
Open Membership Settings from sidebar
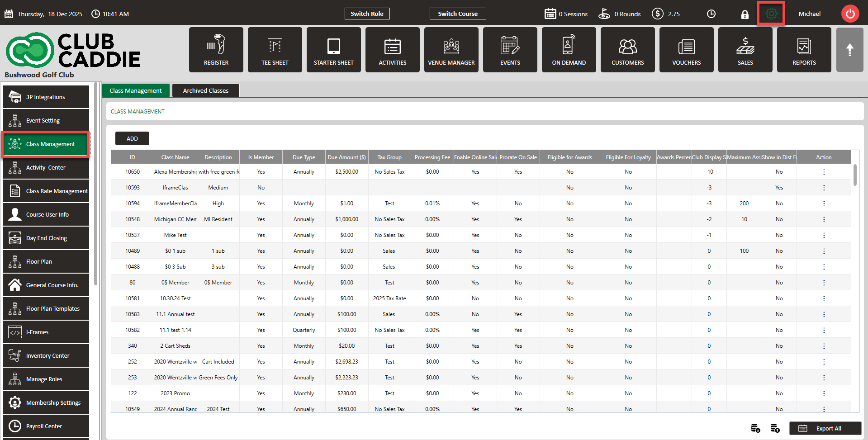46,403
